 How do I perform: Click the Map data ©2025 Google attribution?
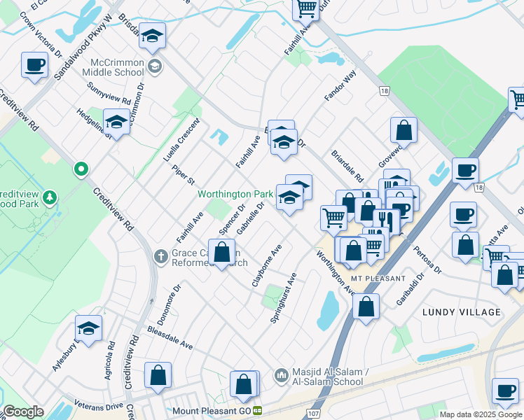481,415
